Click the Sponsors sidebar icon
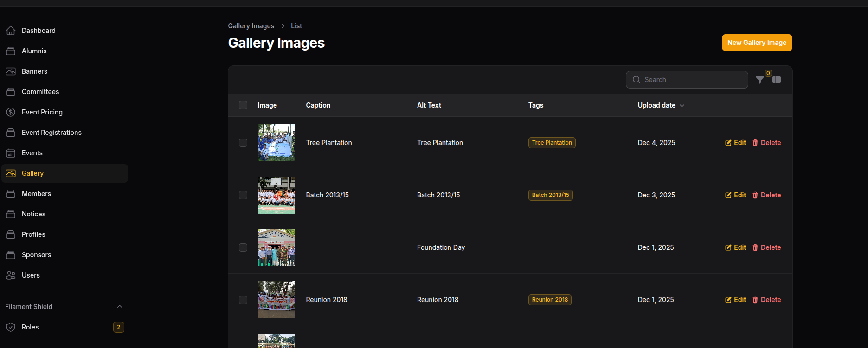Screen dimensions: 868x348 point(11,255)
